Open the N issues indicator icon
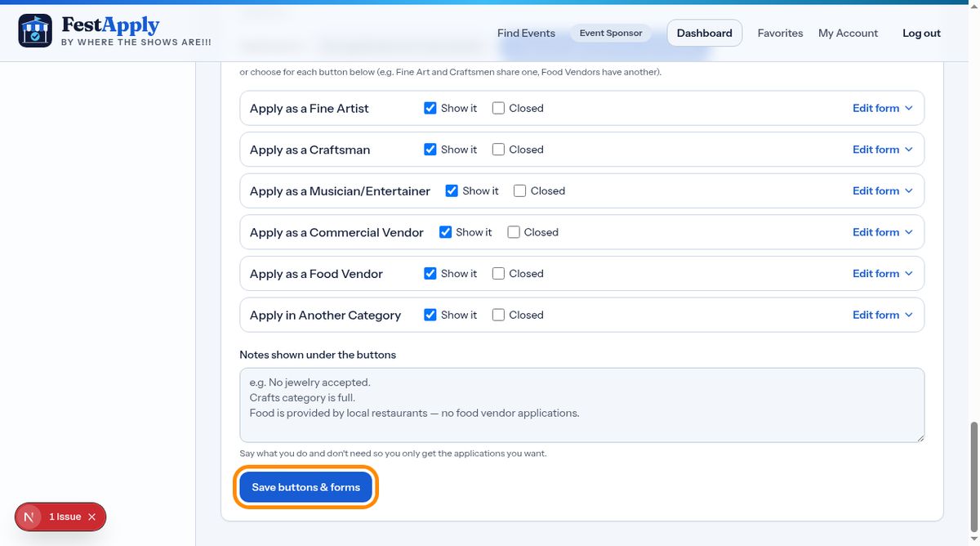Image resolution: width=980 pixels, height=546 pixels. tap(29, 517)
